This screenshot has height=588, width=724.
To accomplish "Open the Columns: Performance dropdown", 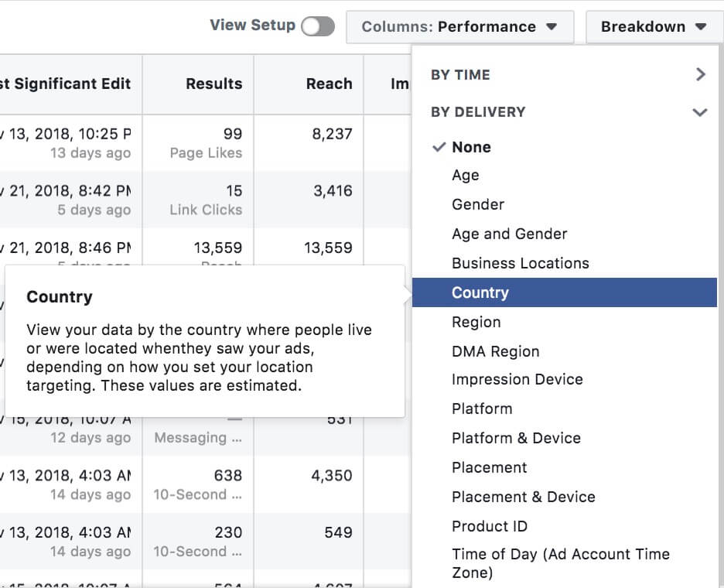I will (460, 27).
